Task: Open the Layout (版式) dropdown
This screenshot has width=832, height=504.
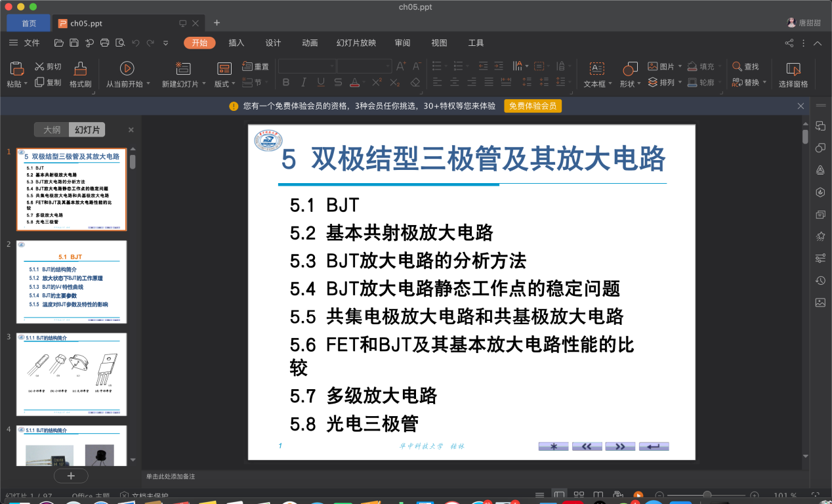Action: click(x=225, y=83)
